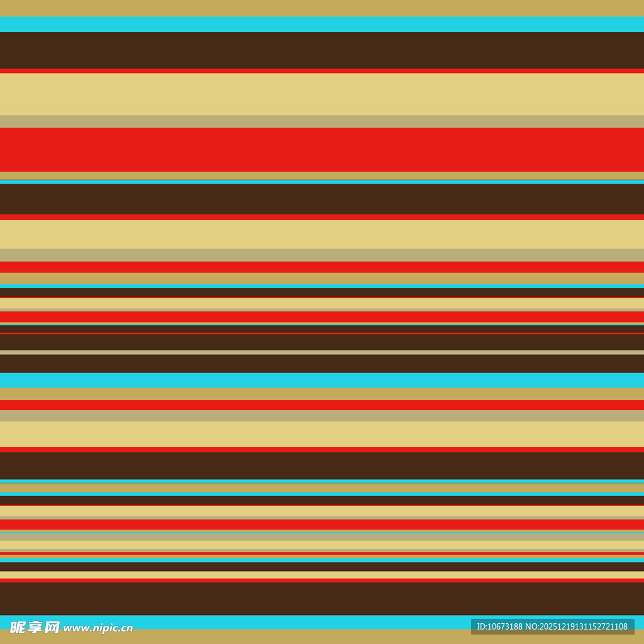Select the gold strip along the bottom edge

click(322, 636)
